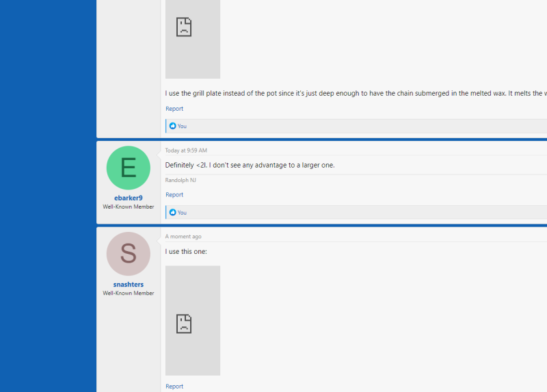The height and width of the screenshot is (392, 547).
Task: Open the broken image in snashters' post
Action: coord(193,320)
